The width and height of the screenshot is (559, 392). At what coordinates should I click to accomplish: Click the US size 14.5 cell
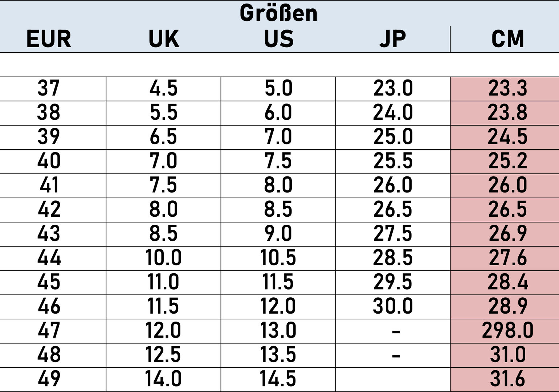tap(278, 380)
